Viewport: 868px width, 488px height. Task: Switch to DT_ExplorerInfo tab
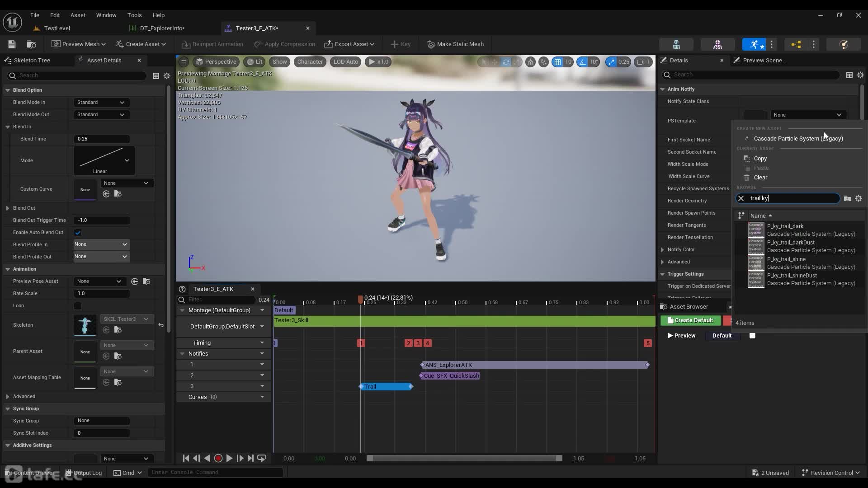[x=162, y=28]
